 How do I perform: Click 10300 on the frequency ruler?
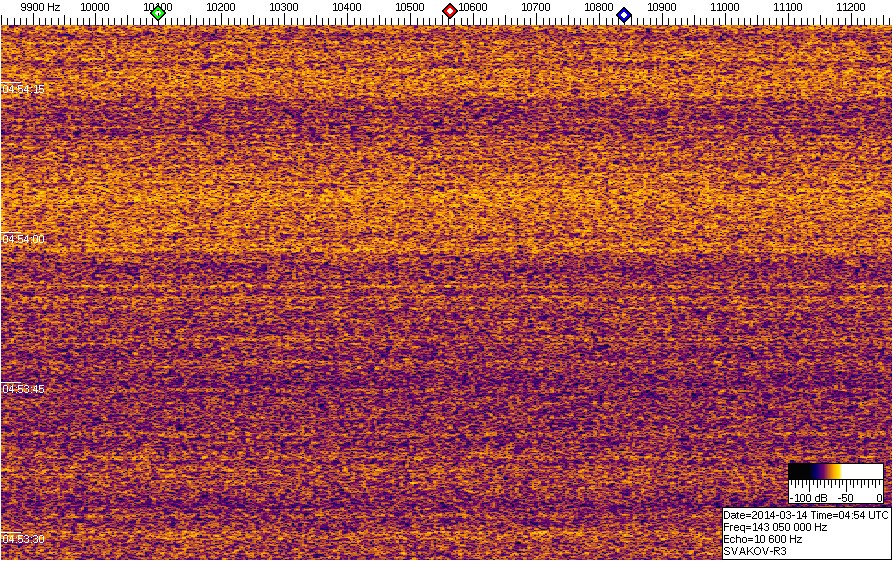coord(284,7)
